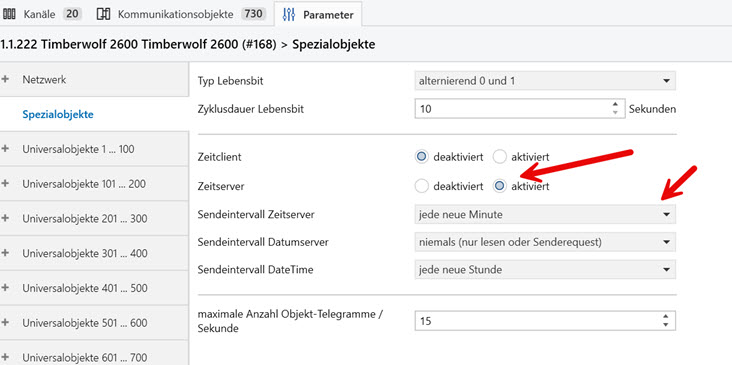The height and width of the screenshot is (365, 732).
Task: Click the Parameter sliders icon
Action: 289,14
